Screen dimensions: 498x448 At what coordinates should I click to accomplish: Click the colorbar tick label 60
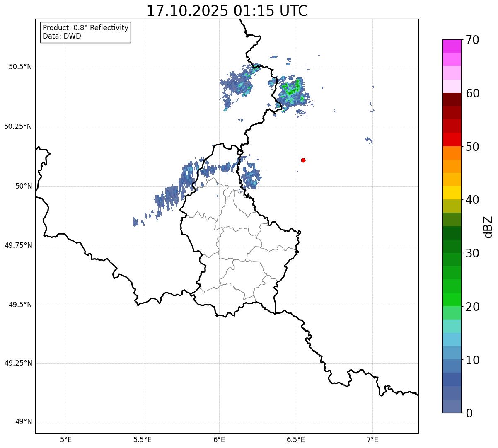point(472,93)
